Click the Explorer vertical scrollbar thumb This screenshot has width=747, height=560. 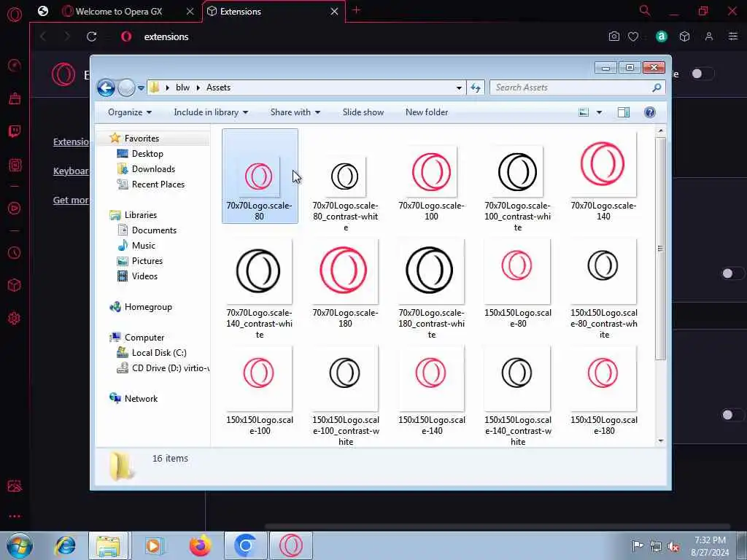(660, 249)
